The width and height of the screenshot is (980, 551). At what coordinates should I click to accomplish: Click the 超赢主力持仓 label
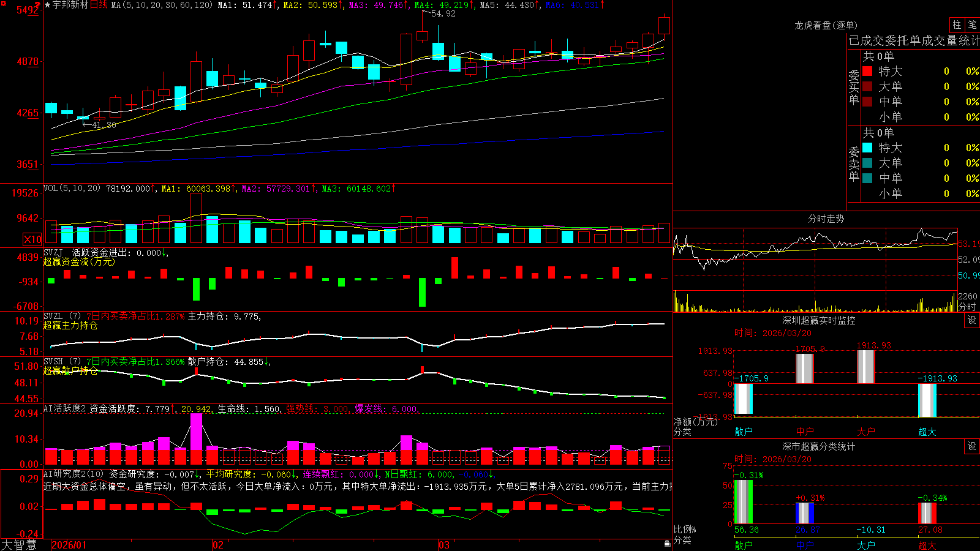coord(70,325)
